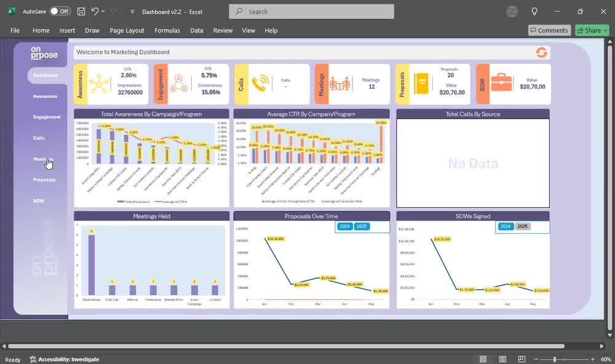Click the vertical scrollbar down arrow
Image resolution: width=615 pixels, height=364 pixels.
click(609, 335)
